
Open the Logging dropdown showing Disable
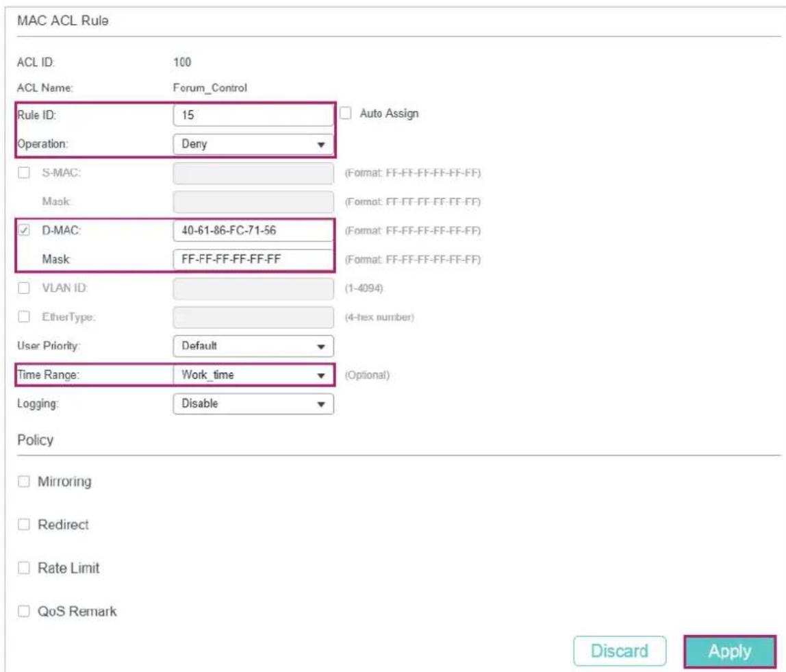tap(253, 403)
